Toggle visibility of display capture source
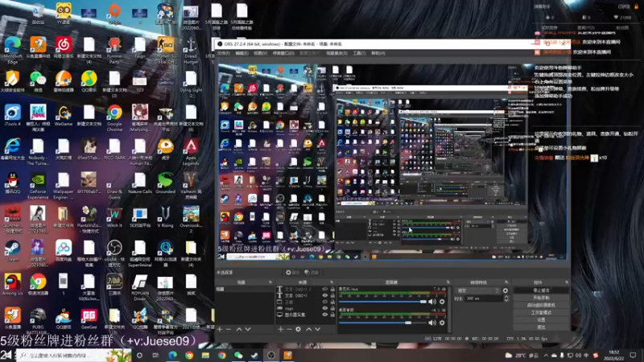The image size is (644, 362). (x=325, y=315)
